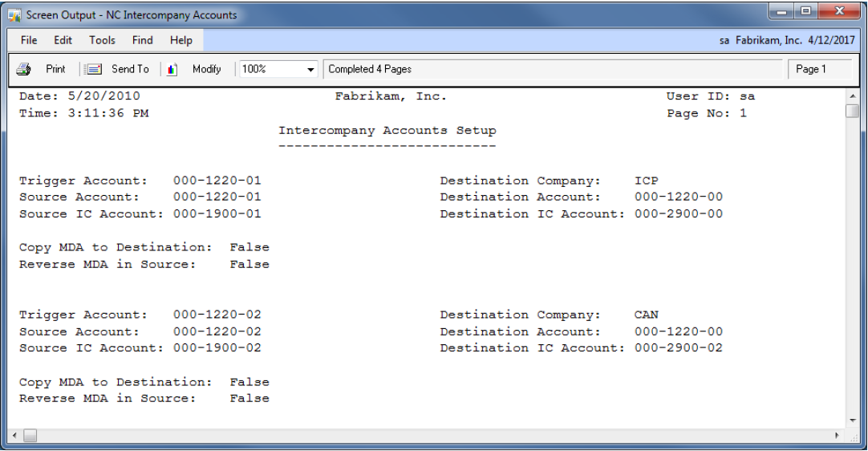
Task: Open the Find menu
Action: [x=143, y=40]
